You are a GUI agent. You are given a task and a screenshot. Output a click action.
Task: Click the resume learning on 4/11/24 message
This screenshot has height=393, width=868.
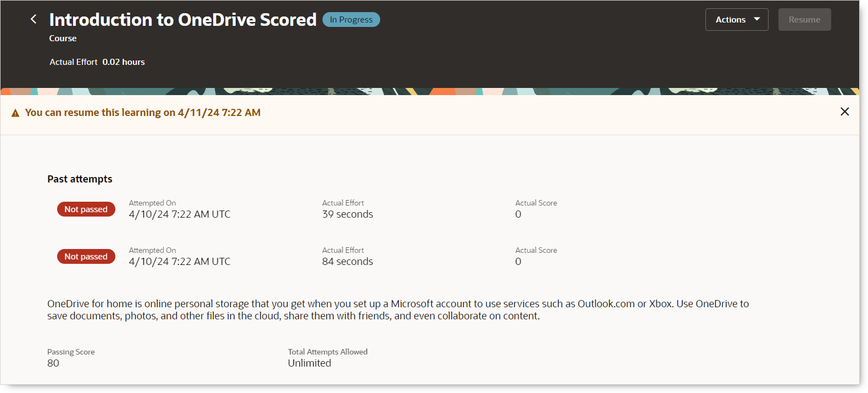click(143, 113)
